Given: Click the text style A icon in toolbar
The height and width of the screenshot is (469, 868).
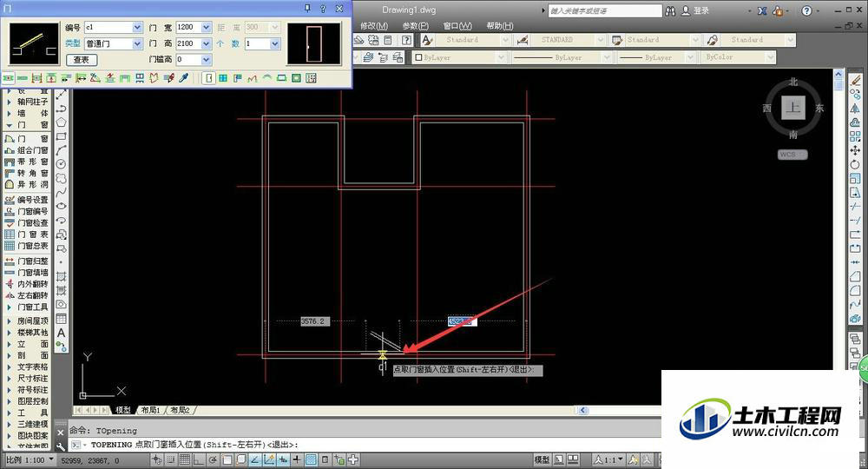Looking at the screenshot, I should [427, 40].
